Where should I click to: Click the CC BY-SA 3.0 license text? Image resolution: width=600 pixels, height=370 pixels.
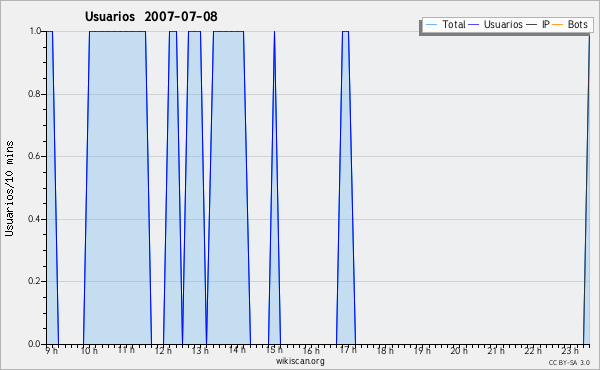point(569,362)
